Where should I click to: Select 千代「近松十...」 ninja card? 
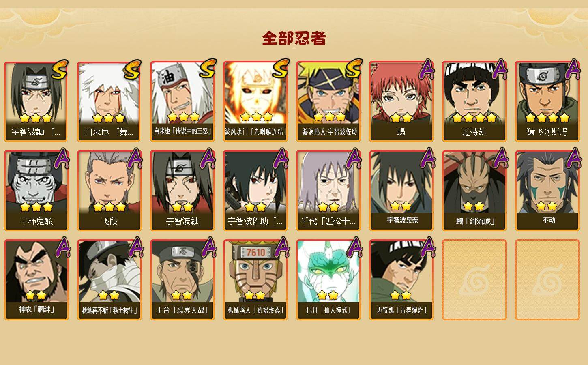pos(328,191)
